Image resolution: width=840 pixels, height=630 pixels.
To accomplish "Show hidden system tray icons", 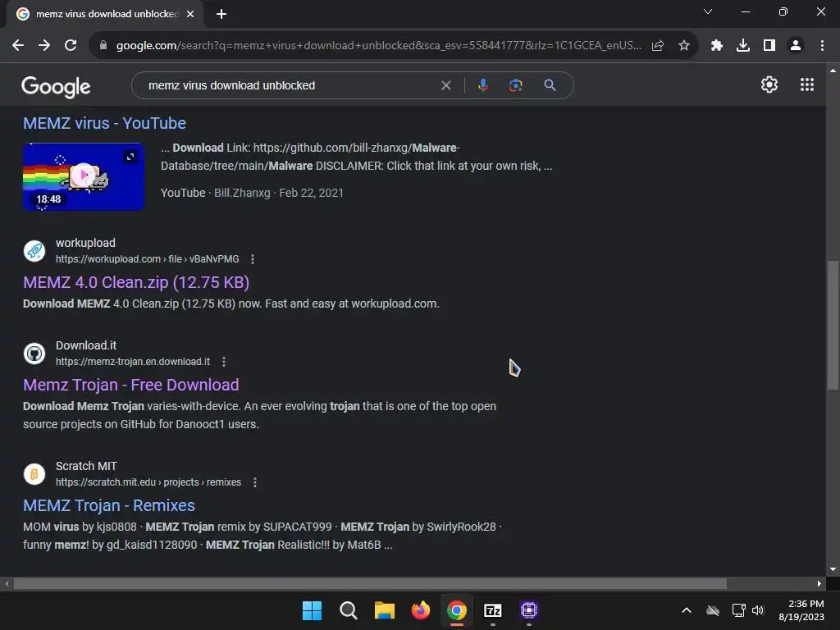I will click(x=687, y=610).
